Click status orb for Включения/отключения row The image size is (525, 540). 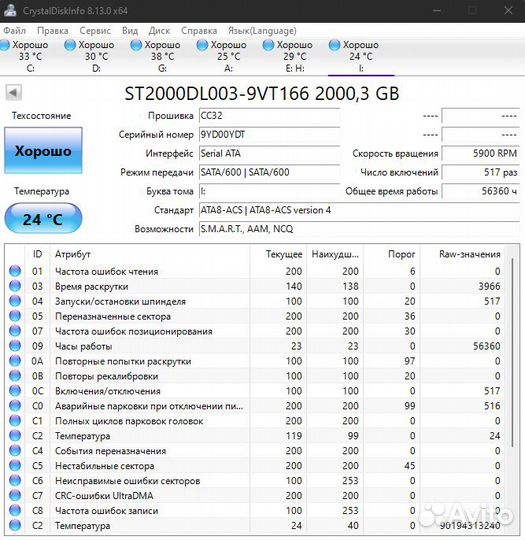15,391
